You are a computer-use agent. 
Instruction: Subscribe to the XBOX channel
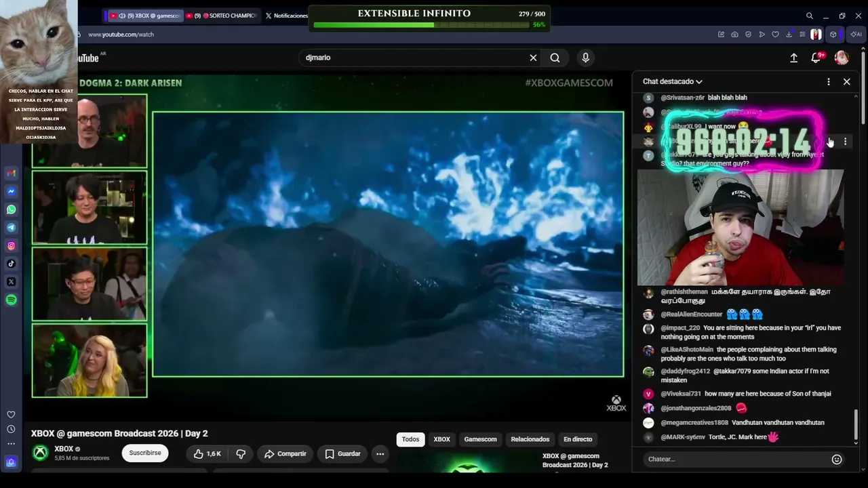[145, 453]
